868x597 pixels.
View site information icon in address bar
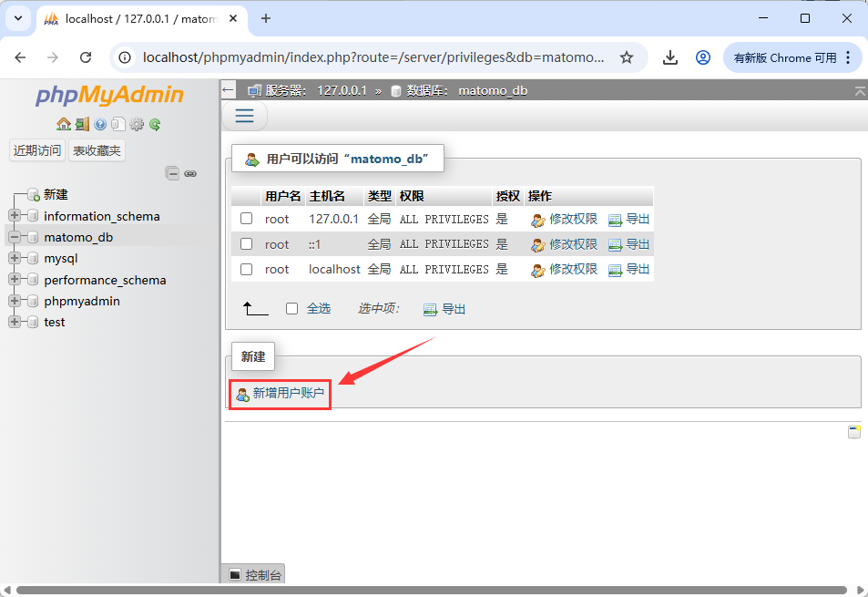click(125, 57)
